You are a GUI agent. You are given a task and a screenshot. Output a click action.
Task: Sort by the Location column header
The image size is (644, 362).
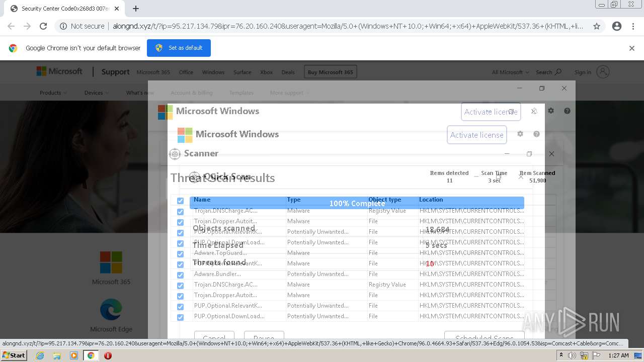point(431,200)
